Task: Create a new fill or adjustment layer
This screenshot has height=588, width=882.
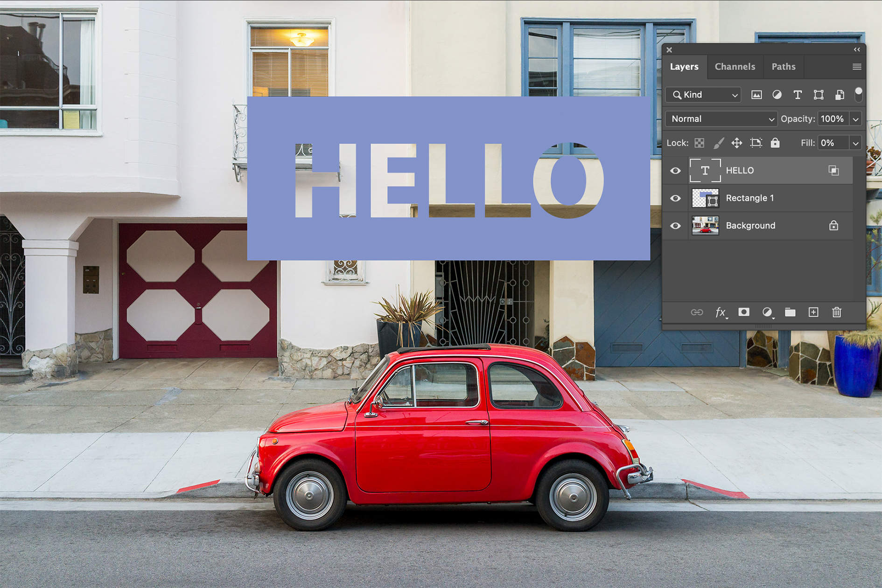Action: coord(767,312)
